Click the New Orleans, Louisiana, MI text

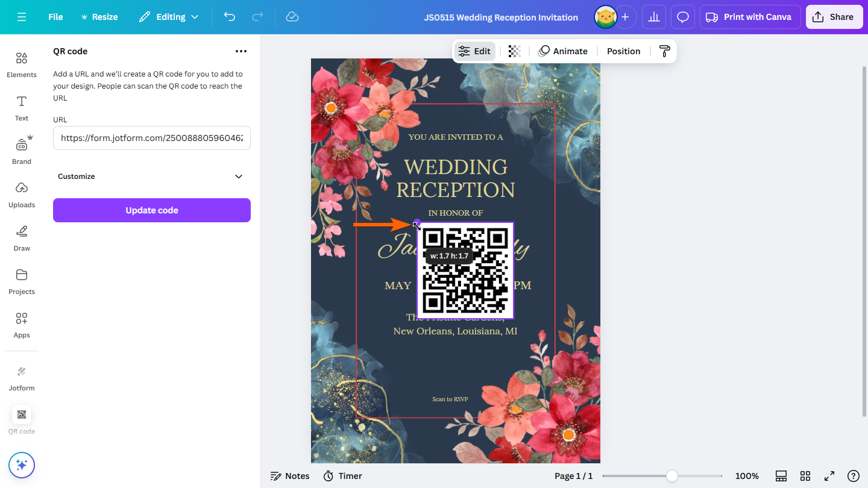click(455, 331)
